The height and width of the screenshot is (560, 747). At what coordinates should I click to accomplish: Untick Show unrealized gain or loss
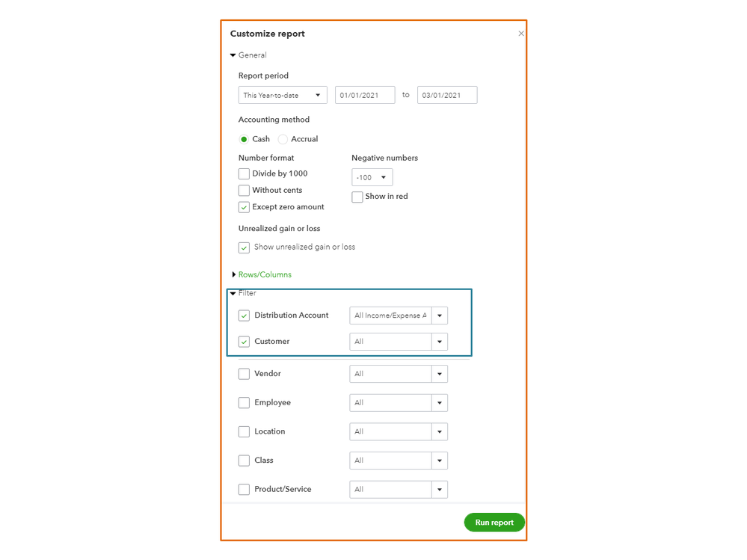[244, 247]
